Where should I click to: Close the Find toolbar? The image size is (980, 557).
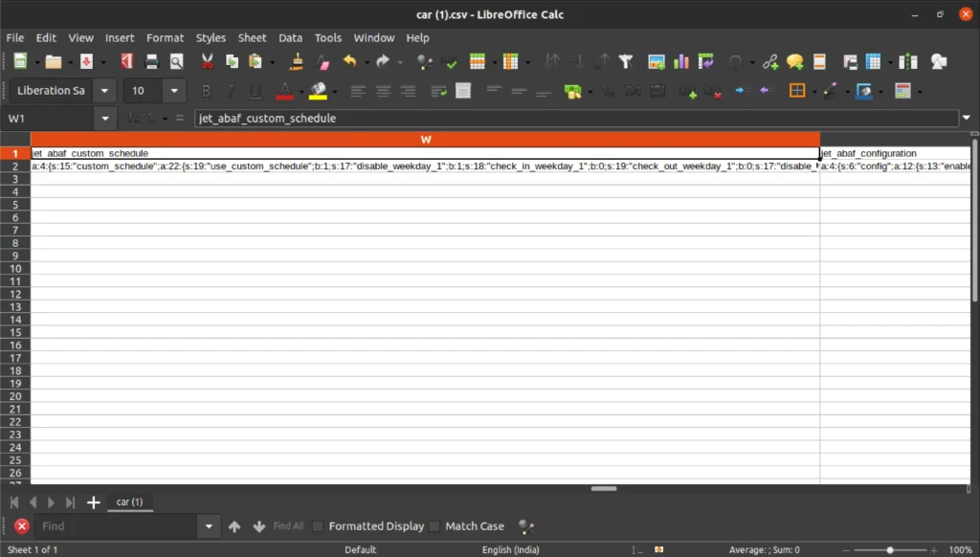pos(21,526)
